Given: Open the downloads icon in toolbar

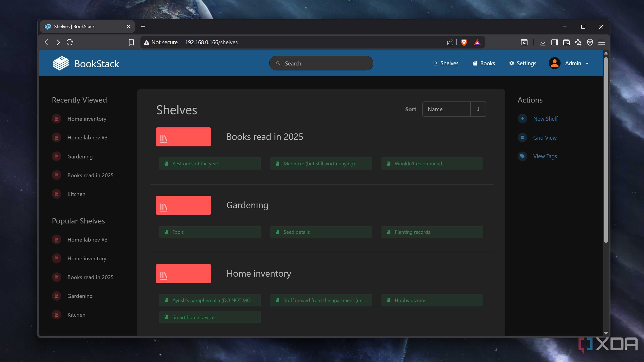Looking at the screenshot, I should point(543,42).
